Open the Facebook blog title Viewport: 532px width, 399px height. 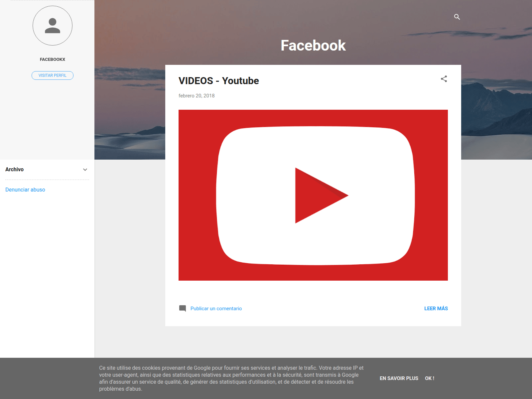click(313, 46)
